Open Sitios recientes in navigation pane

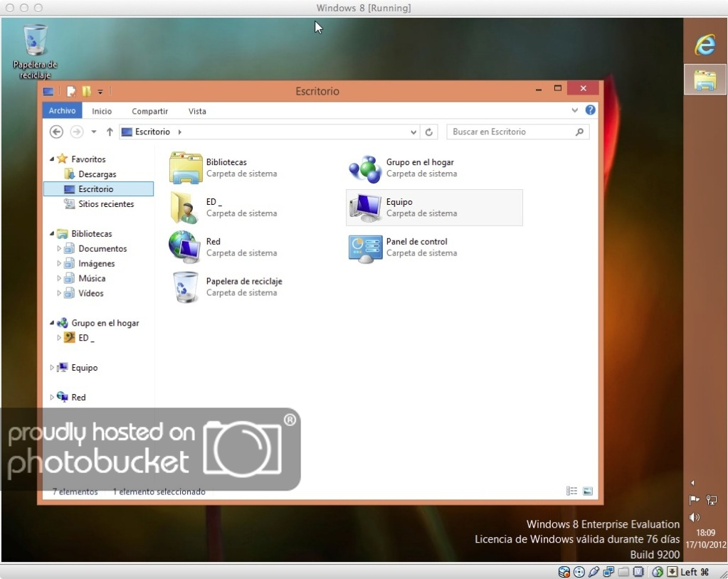pos(105,204)
